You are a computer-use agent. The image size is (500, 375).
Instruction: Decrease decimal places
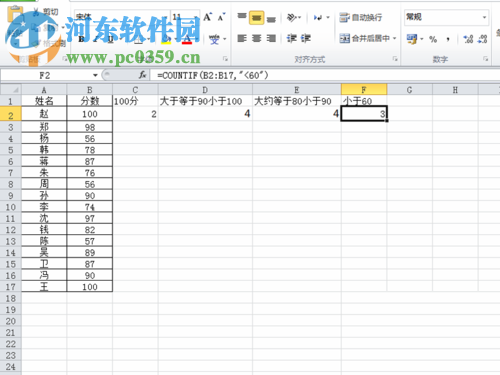pyautogui.click(x=482, y=39)
